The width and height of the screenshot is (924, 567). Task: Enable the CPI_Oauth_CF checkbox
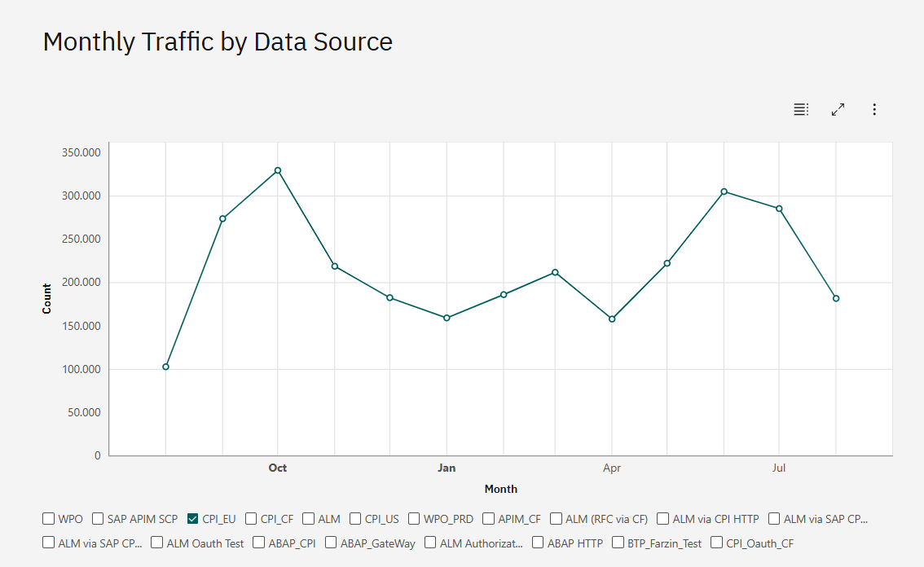[717, 543]
